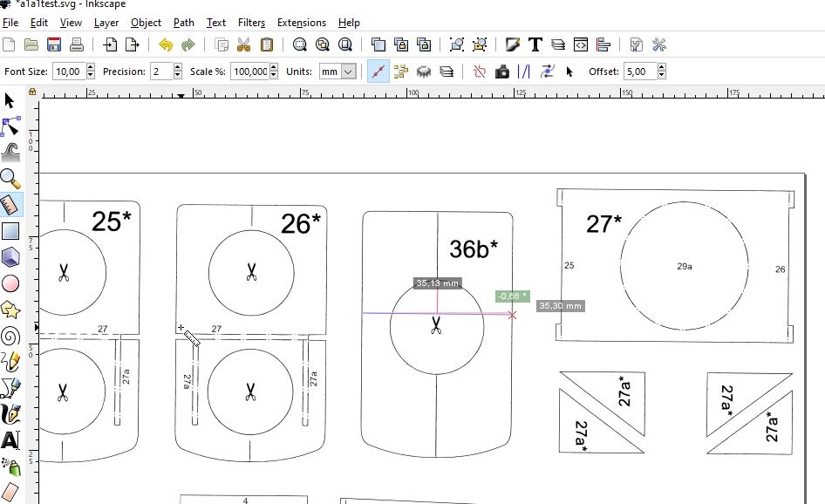The height and width of the screenshot is (504, 825).
Task: Select the Node editing tool
Action: click(x=10, y=127)
